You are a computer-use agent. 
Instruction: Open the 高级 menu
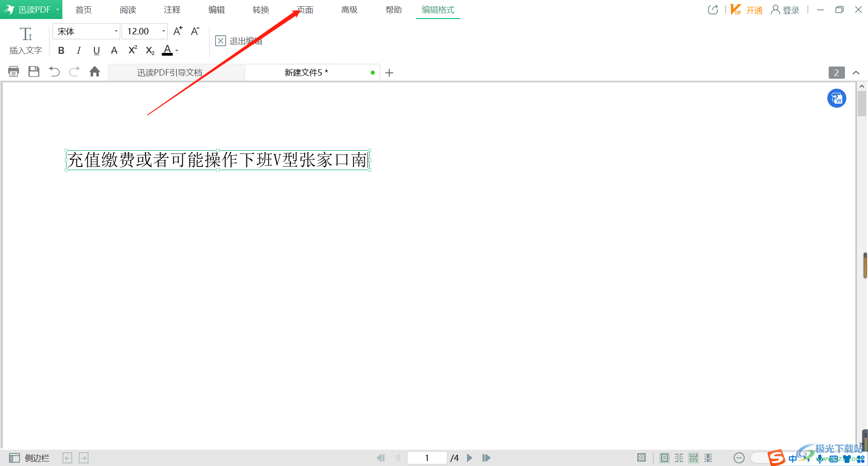[x=349, y=10]
